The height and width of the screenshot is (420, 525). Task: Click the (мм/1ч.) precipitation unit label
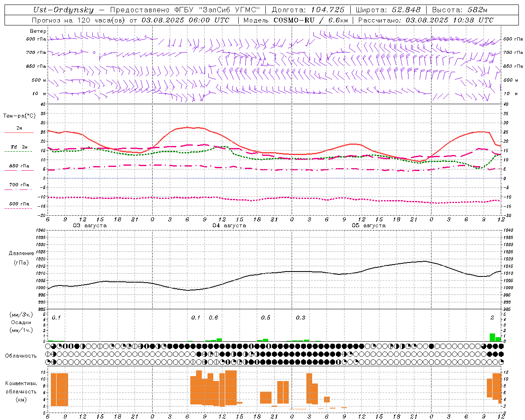[x=21, y=330]
